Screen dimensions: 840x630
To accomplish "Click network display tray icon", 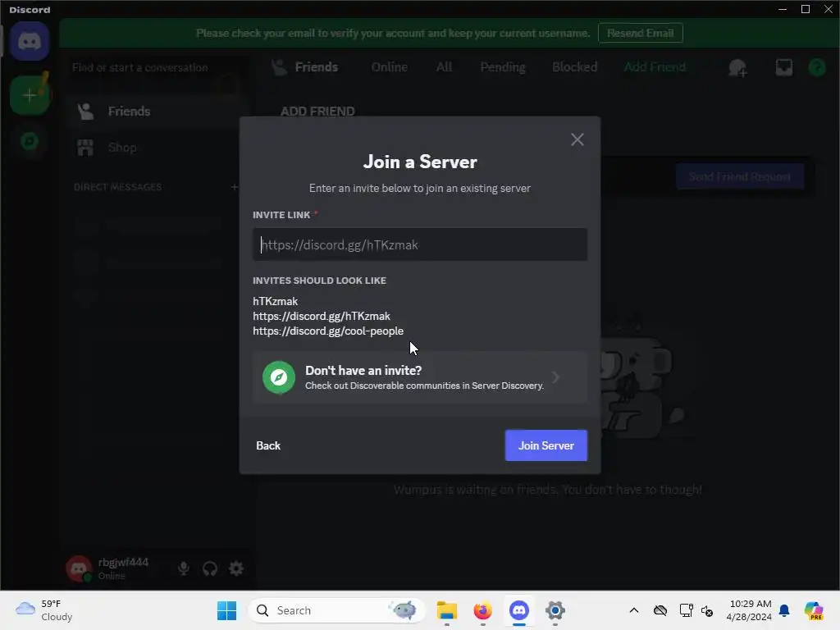I will pyautogui.click(x=686, y=610).
